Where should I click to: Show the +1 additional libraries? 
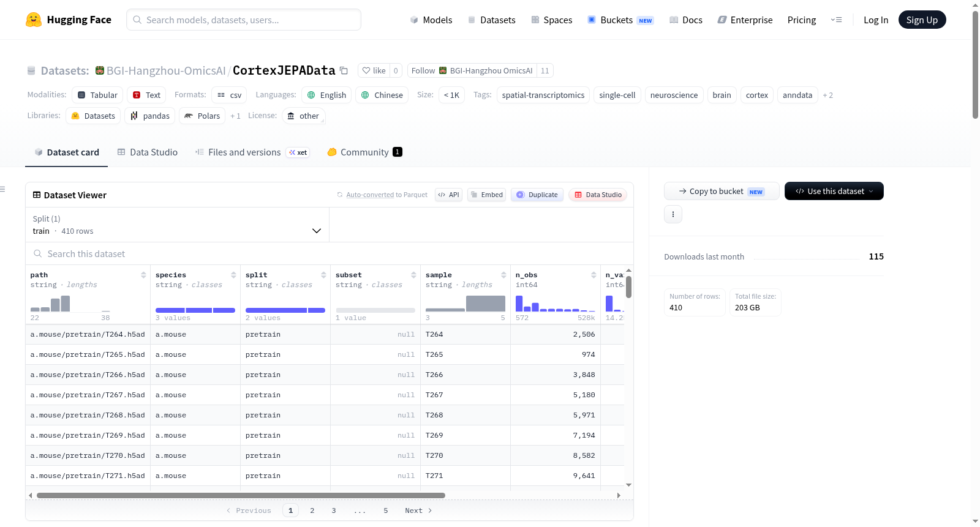click(x=235, y=116)
